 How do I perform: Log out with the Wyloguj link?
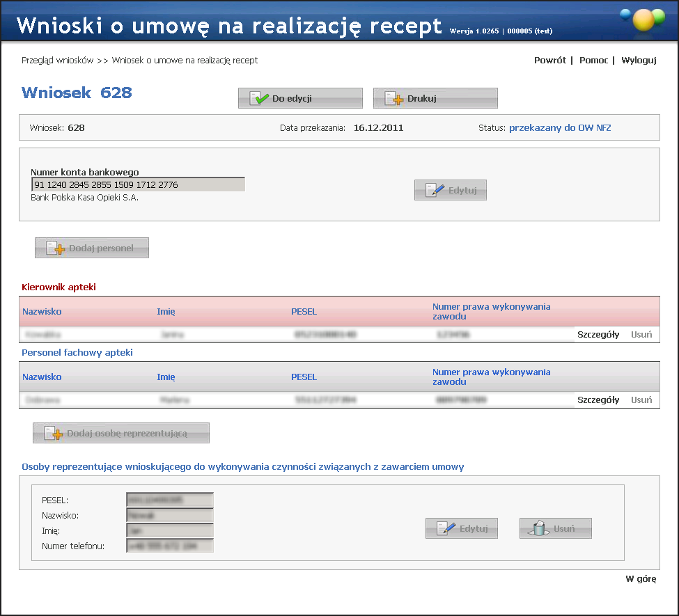pyautogui.click(x=639, y=61)
